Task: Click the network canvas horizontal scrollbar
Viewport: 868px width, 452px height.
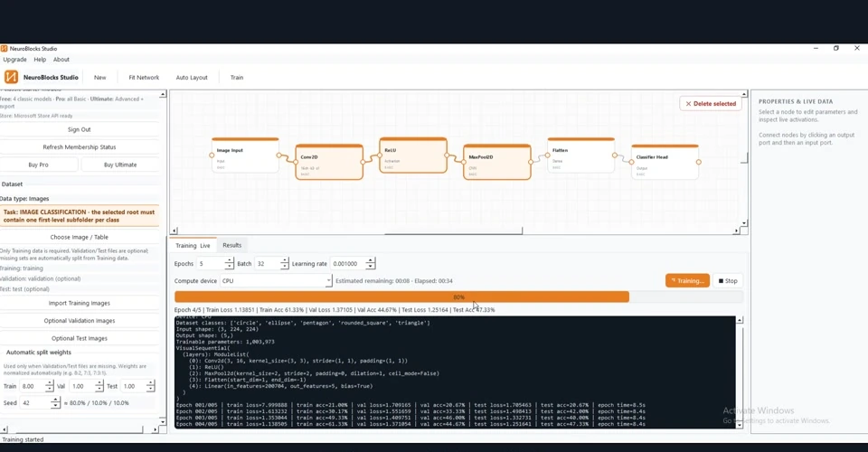Action: click(455, 231)
